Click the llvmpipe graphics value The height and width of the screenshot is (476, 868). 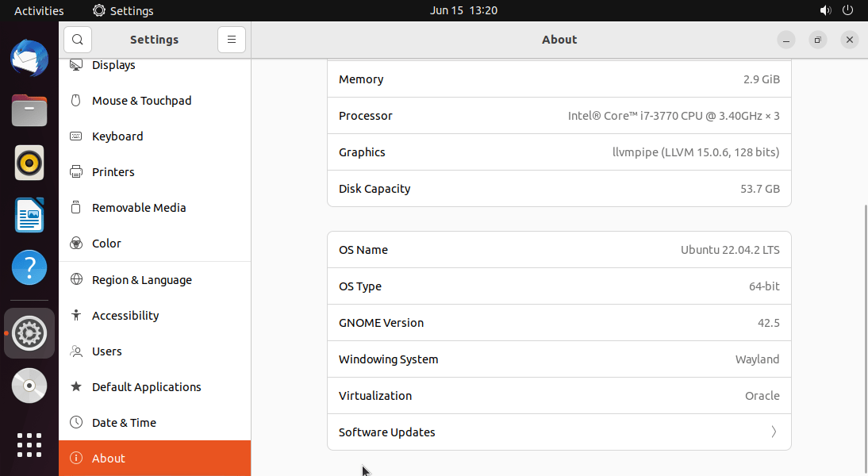pos(696,152)
